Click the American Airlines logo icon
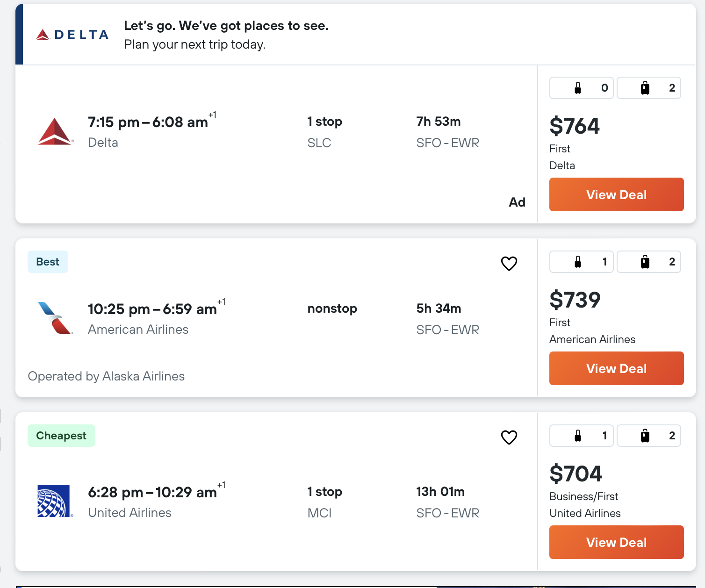This screenshot has height=588, width=705. (55, 318)
